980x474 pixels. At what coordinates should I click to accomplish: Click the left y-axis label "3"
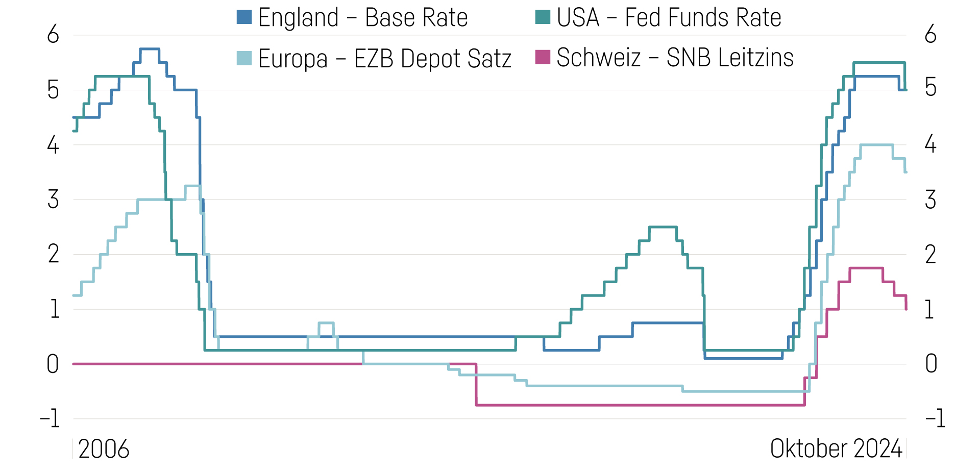point(53,199)
